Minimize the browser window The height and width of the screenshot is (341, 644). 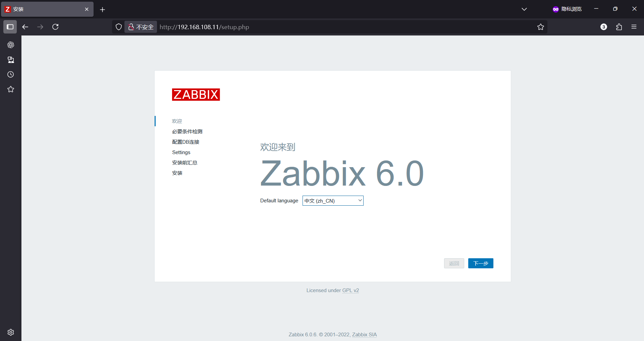[x=596, y=9]
